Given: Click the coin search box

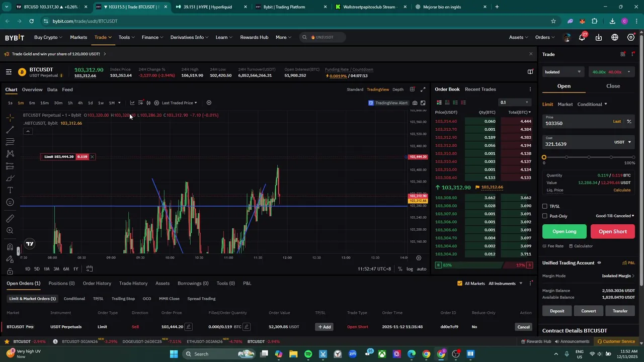Looking at the screenshot, I should coord(322,37).
